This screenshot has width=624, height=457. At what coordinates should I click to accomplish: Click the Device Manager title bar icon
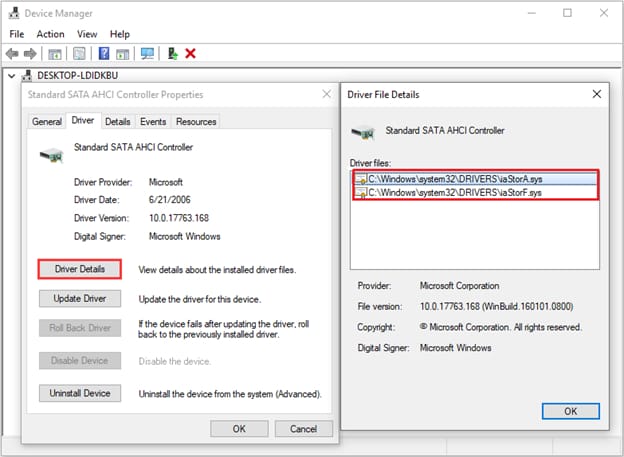[x=14, y=13]
